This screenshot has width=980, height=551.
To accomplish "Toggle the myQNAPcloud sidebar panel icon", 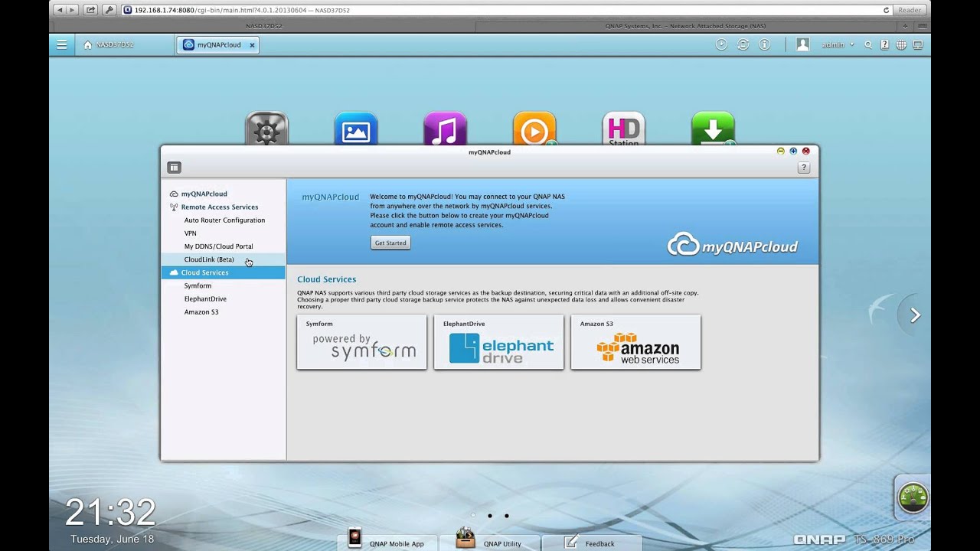I will (174, 168).
